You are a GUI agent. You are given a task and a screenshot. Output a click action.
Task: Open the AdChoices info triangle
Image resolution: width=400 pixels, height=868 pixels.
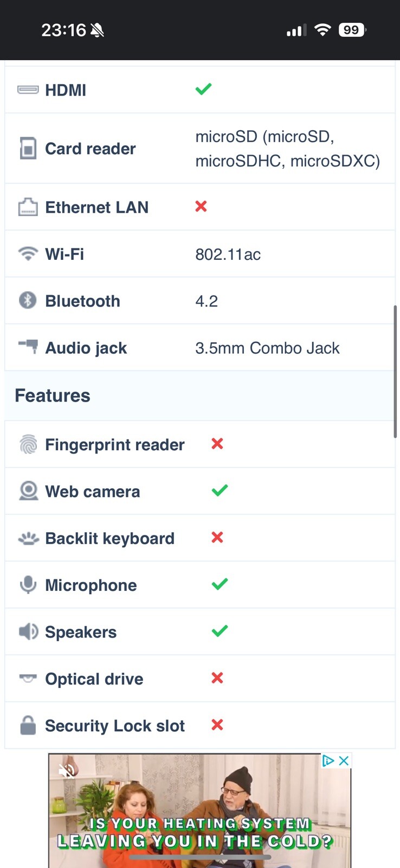click(328, 761)
